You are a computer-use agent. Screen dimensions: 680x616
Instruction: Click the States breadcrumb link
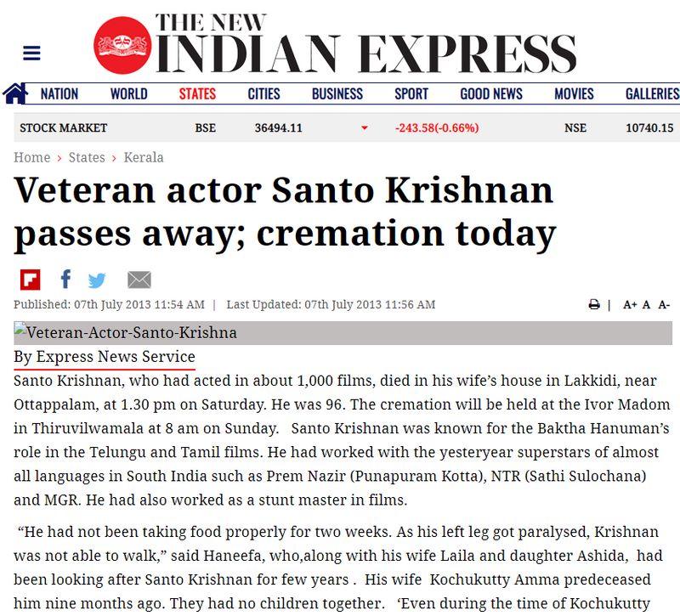click(87, 157)
